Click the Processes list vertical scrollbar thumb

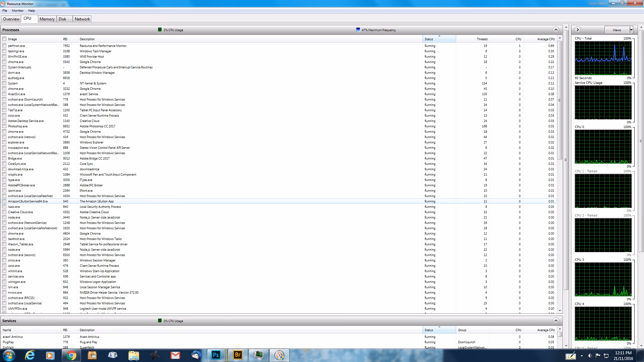[x=559, y=100]
